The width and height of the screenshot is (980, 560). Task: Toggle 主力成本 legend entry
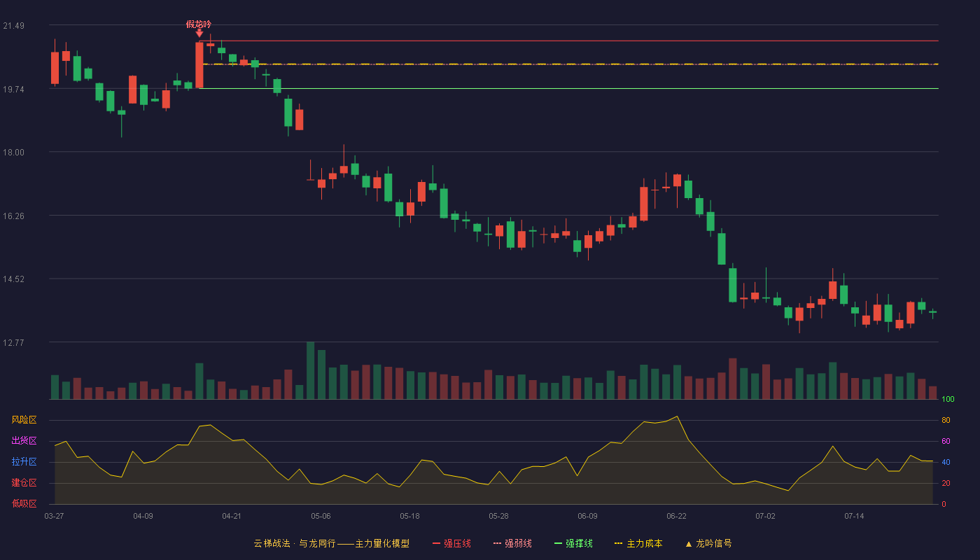coord(644,543)
